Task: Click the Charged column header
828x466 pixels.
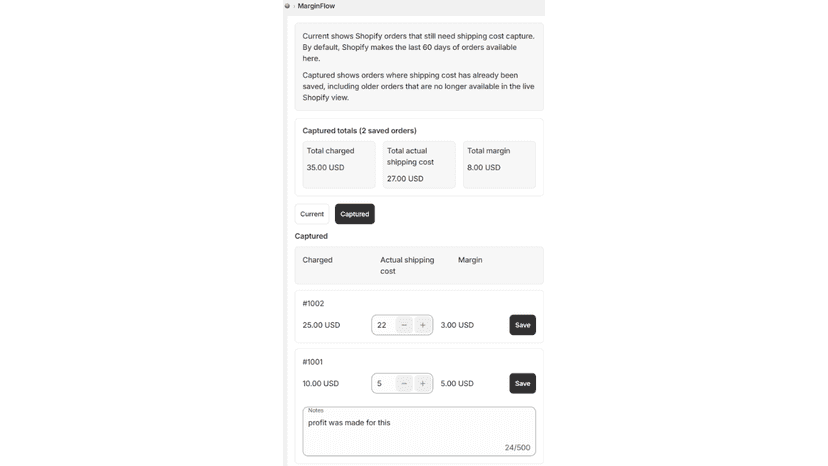Action: tap(317, 260)
